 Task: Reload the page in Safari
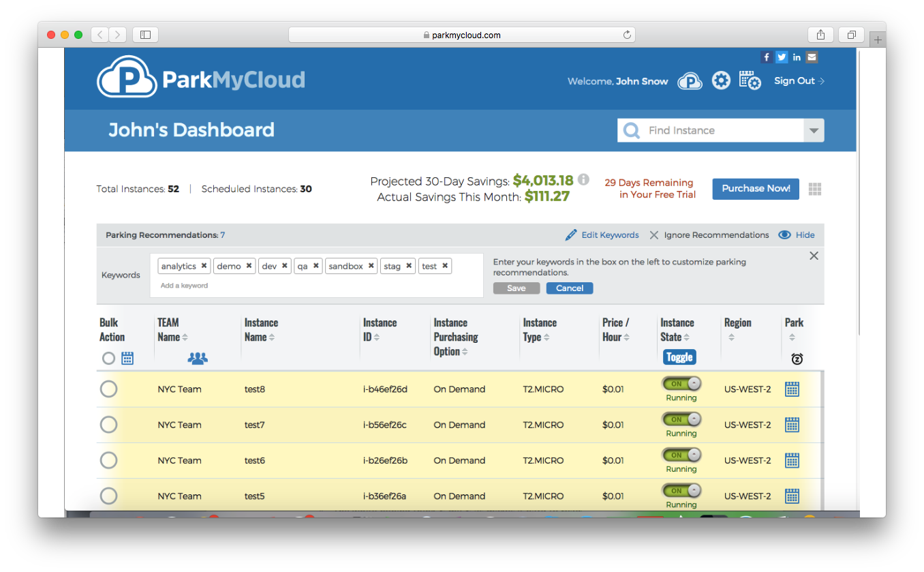pos(627,35)
